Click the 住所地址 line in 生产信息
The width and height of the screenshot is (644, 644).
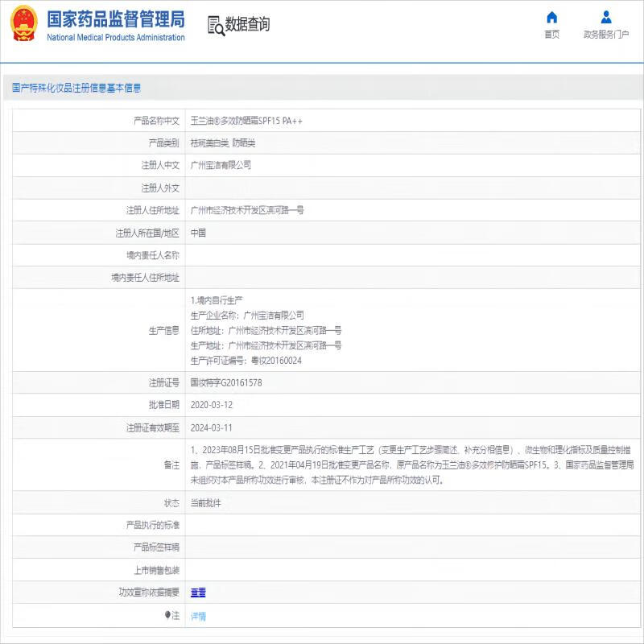(266, 331)
